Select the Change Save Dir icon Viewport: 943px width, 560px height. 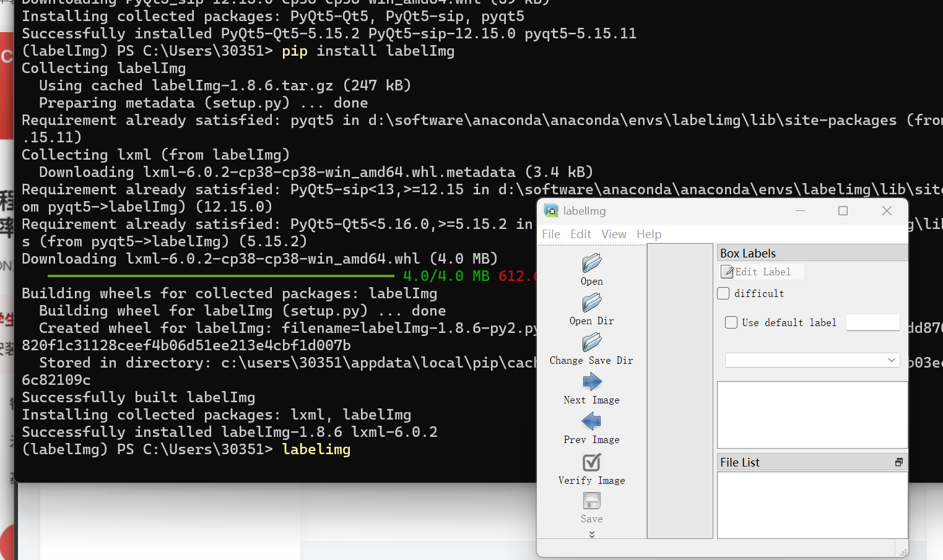591,342
